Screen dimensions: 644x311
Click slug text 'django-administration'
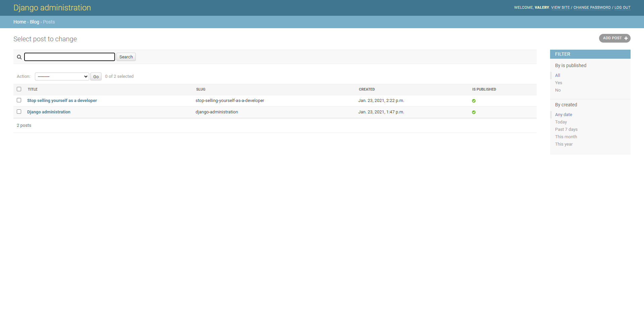217,112
